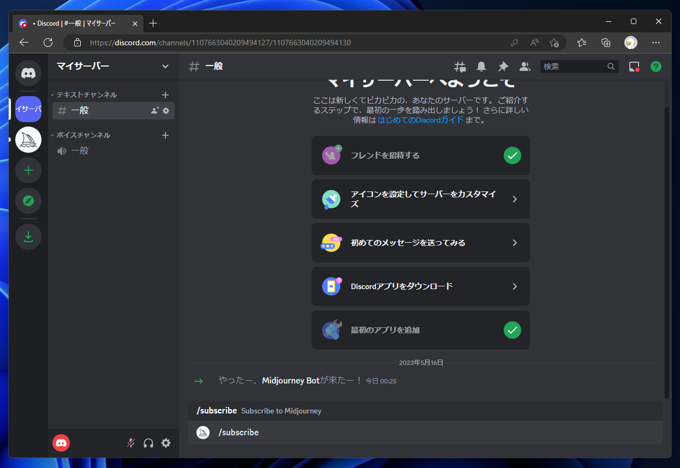Open browser collections icon
The height and width of the screenshot is (468, 680).
click(x=606, y=43)
